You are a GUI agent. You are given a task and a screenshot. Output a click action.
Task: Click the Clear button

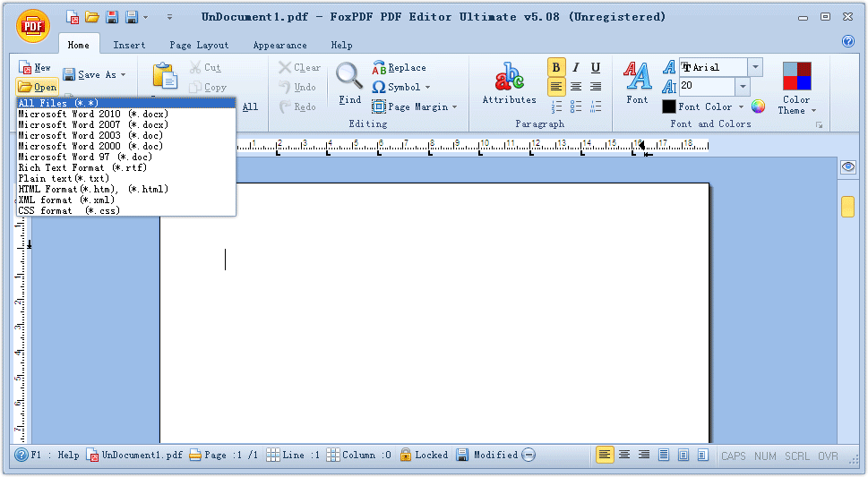299,67
